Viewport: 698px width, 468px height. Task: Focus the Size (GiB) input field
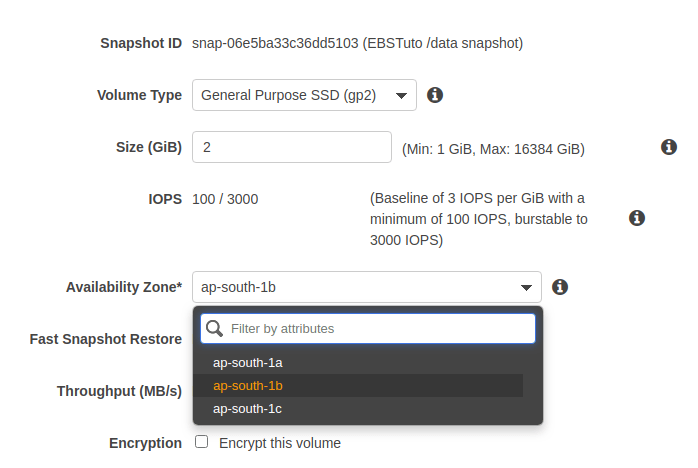[x=291, y=147]
